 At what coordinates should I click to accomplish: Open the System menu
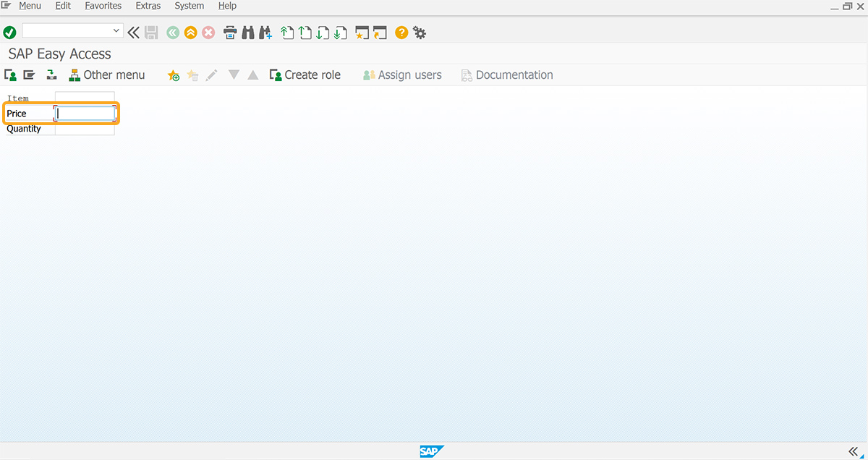190,6
